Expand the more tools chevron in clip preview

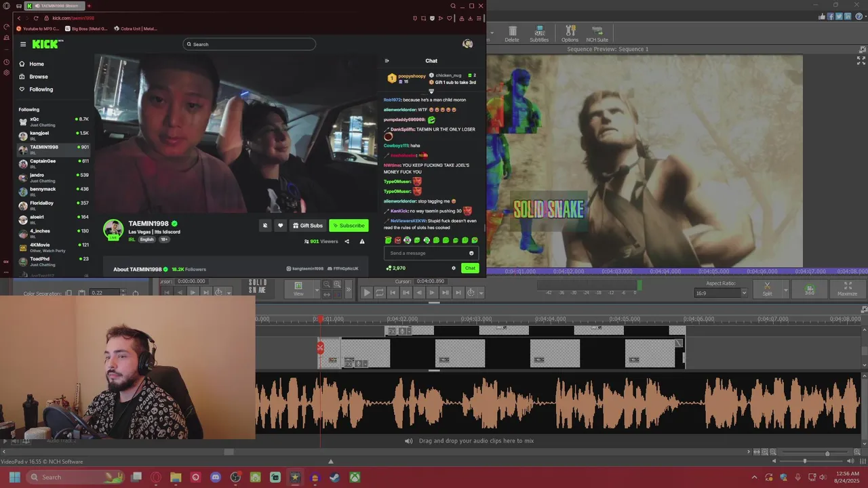[349, 289]
